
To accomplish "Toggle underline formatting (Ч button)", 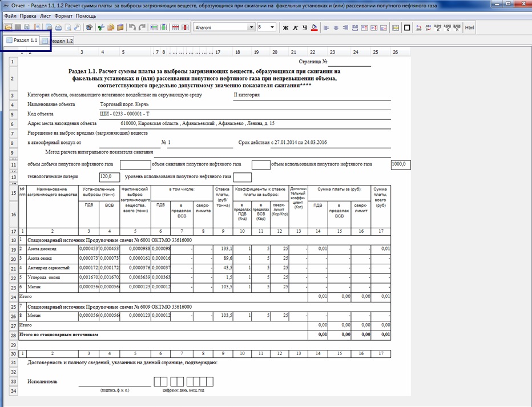I will [x=305, y=27].
